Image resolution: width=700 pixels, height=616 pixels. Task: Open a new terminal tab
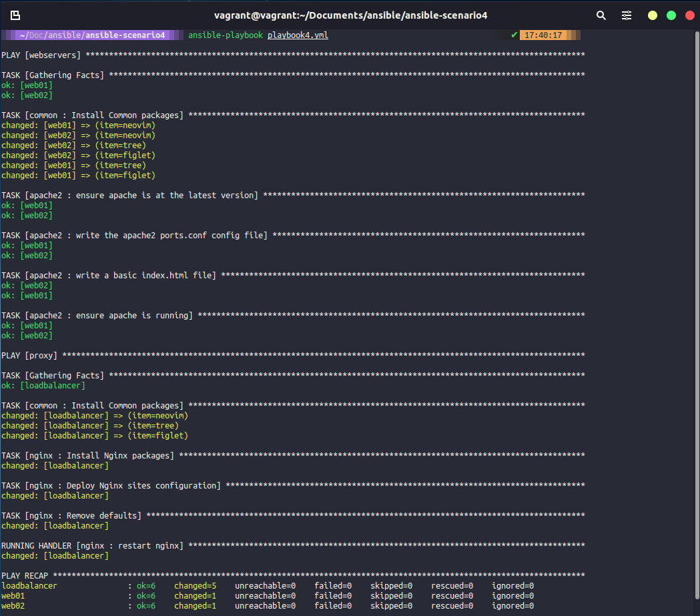click(x=15, y=15)
